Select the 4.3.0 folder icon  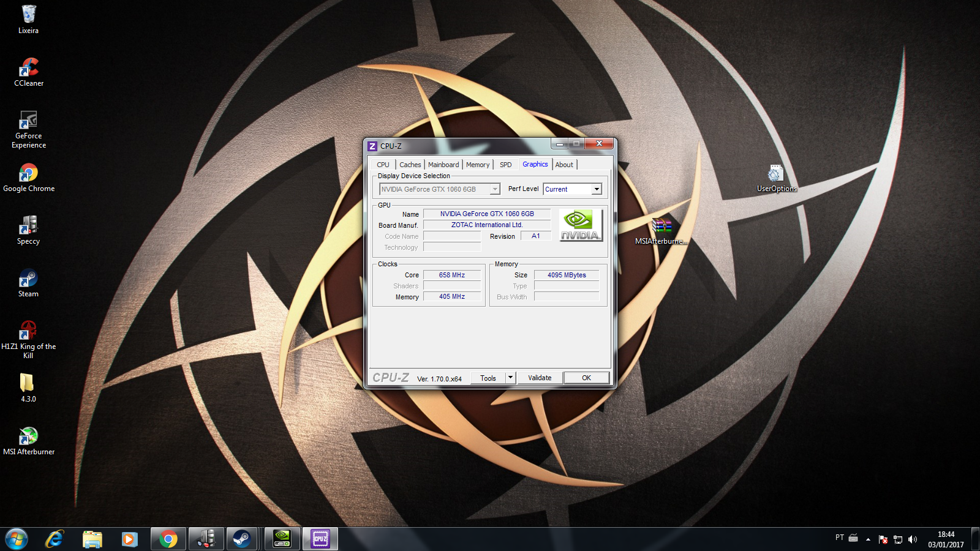(28, 388)
